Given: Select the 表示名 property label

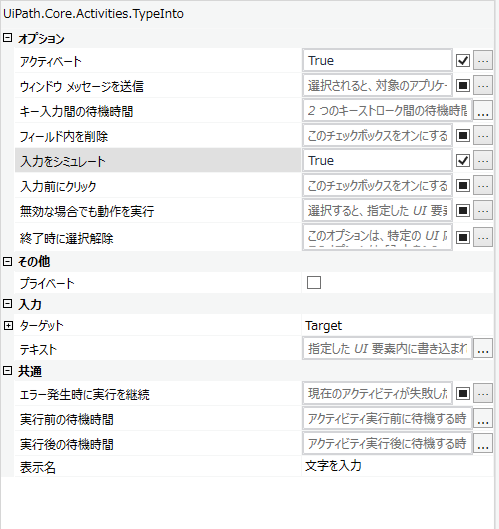Looking at the screenshot, I should click(37, 468).
